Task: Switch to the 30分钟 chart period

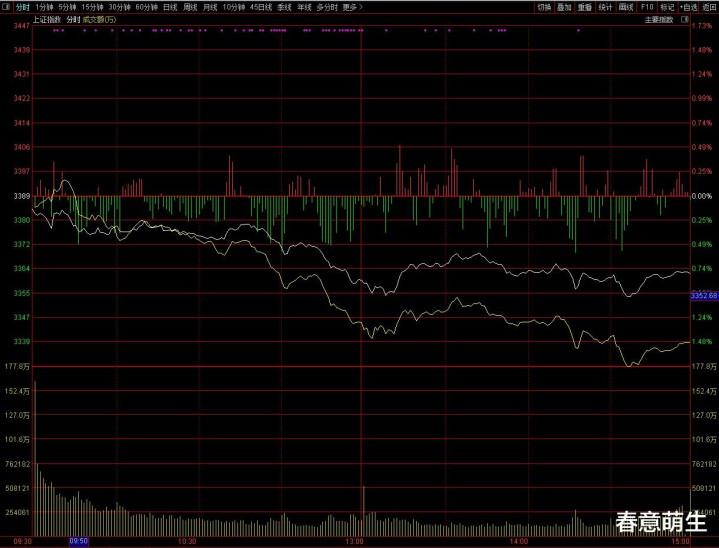Action: click(119, 7)
